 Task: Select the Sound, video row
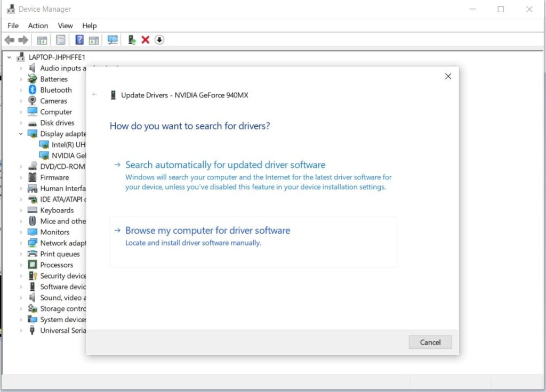(57, 298)
